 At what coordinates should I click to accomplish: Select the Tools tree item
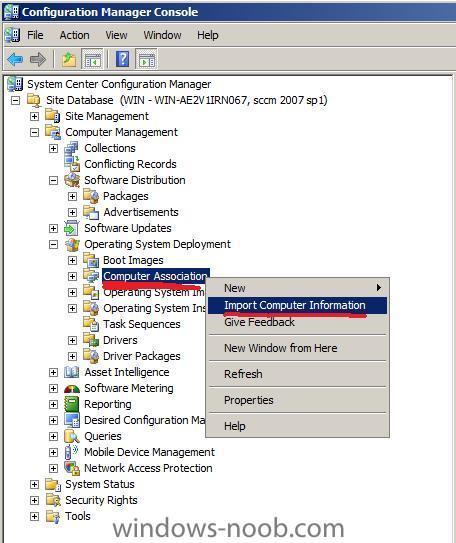(78, 516)
